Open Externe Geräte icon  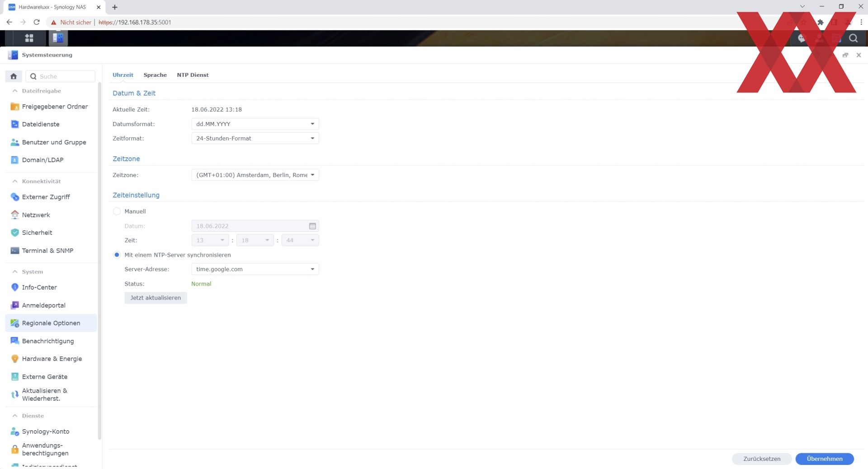[15, 377]
